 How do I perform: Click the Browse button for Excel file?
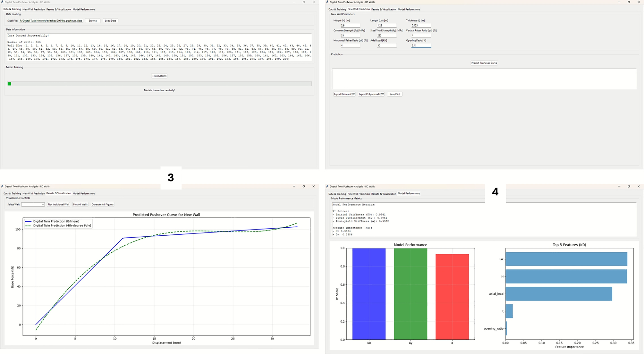point(93,21)
